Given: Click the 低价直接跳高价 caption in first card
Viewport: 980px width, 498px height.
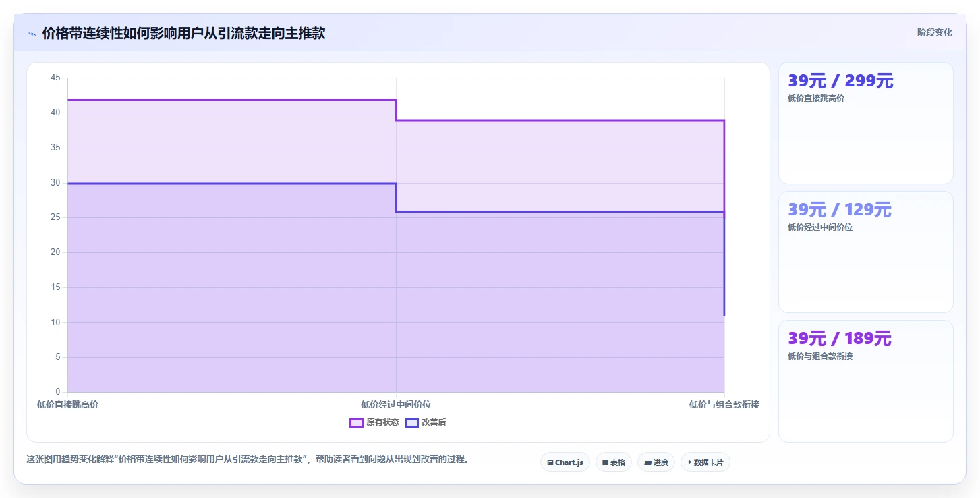Looking at the screenshot, I should coord(815,99).
